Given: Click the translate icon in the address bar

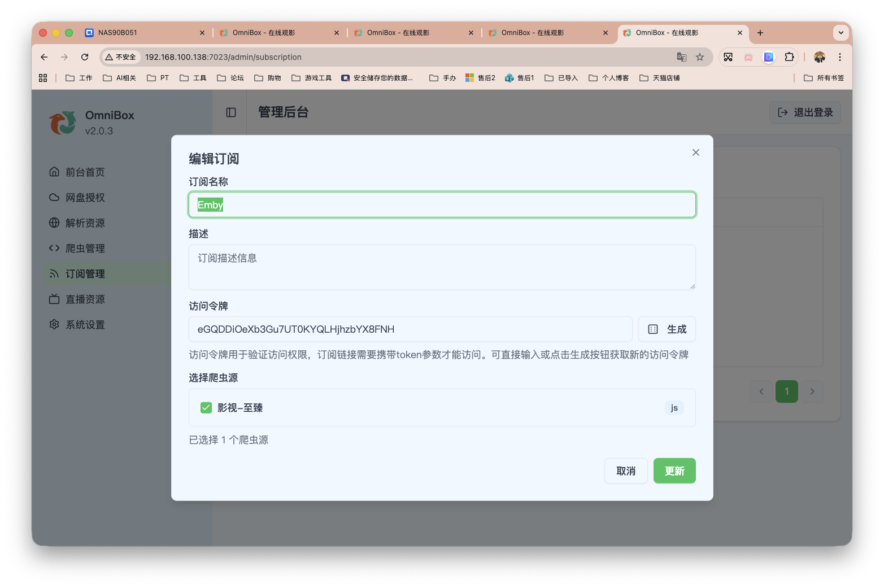Looking at the screenshot, I should (x=682, y=57).
